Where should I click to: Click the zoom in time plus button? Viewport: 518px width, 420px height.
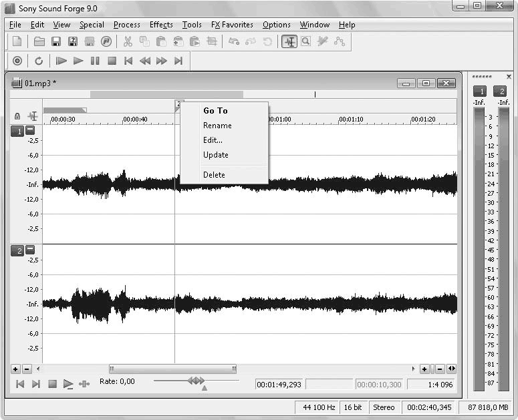(424, 369)
